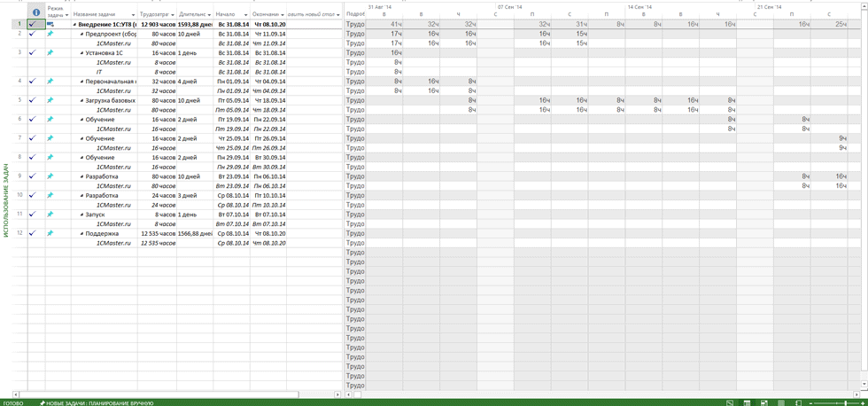This screenshot has height=406, width=868.
Task: Open Team Planner view from the status bar
Action: (x=763, y=402)
